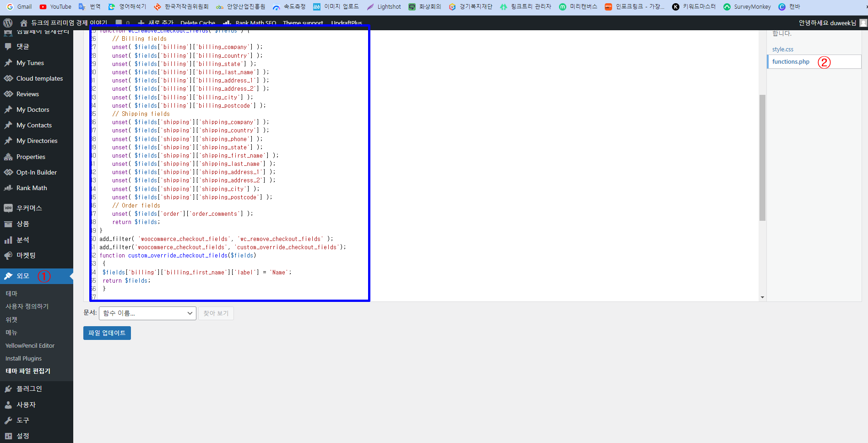
Task: Open the 번역 bookmark
Action: pyautogui.click(x=90, y=6)
